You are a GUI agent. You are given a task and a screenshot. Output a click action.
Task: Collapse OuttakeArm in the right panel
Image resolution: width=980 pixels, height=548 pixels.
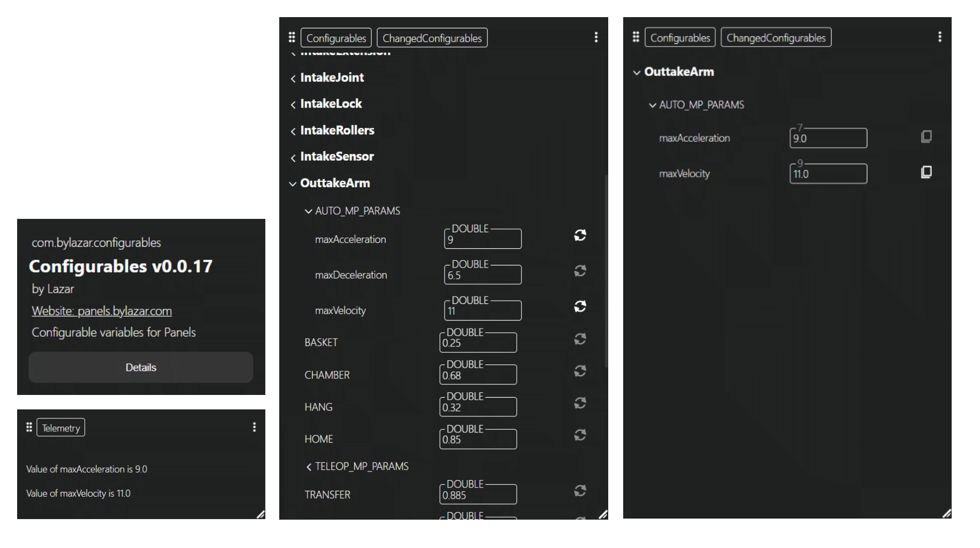click(x=673, y=72)
